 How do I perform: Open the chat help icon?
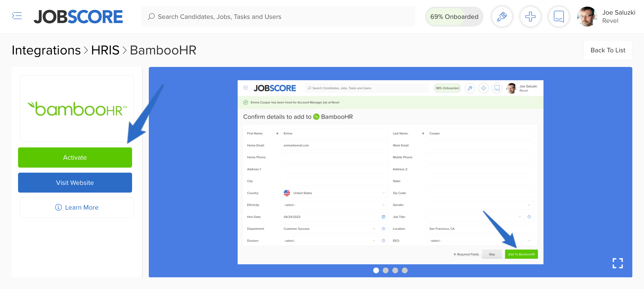tap(559, 16)
